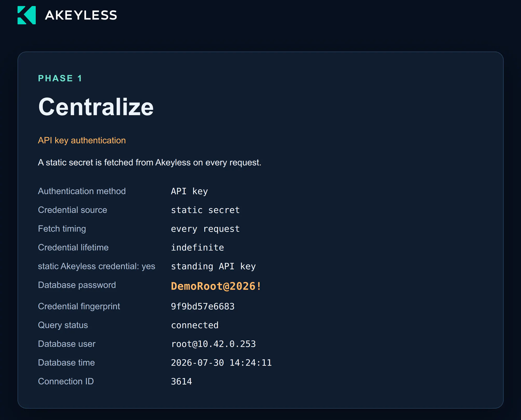Select the timestamp '2026-07-30 14:24:11'

click(x=221, y=363)
